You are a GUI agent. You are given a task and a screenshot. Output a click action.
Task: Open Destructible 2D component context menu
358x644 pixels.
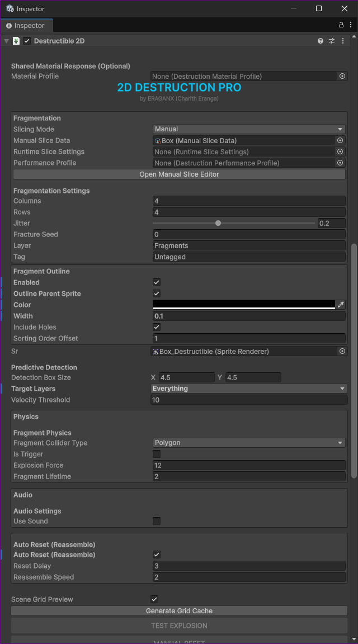point(343,41)
